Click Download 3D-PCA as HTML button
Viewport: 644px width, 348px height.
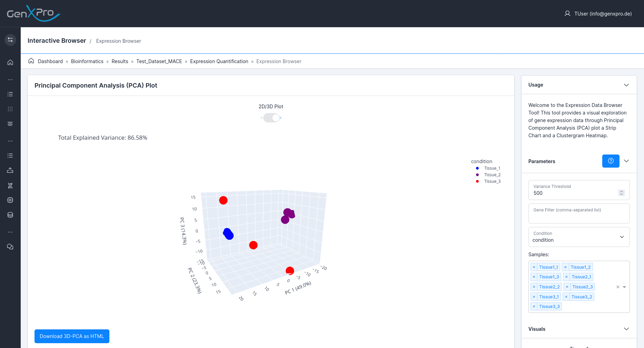tap(72, 336)
